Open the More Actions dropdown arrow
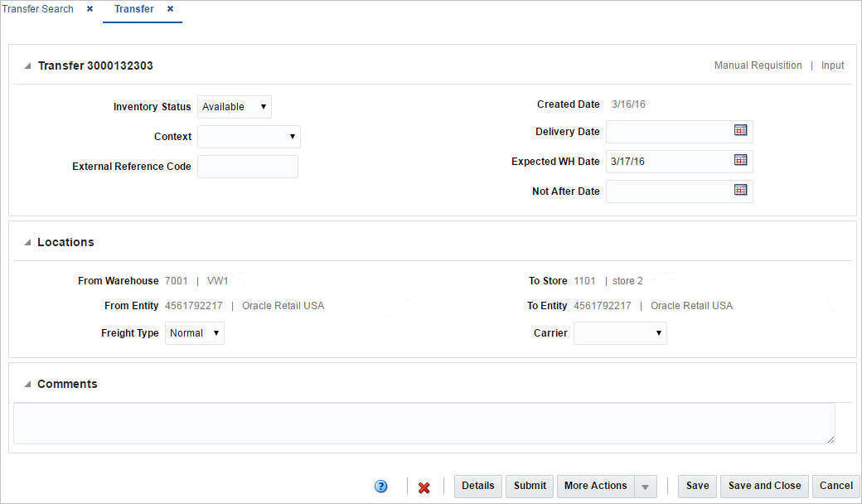 coord(646,486)
